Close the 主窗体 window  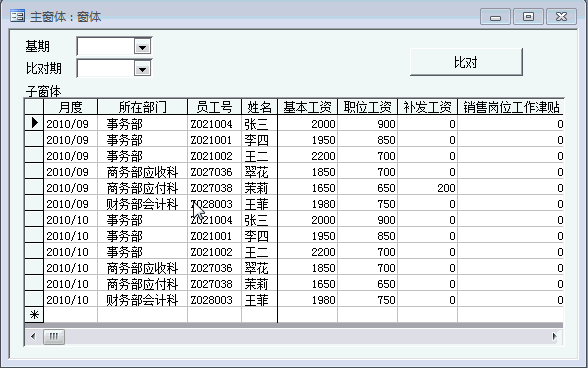tap(561, 17)
